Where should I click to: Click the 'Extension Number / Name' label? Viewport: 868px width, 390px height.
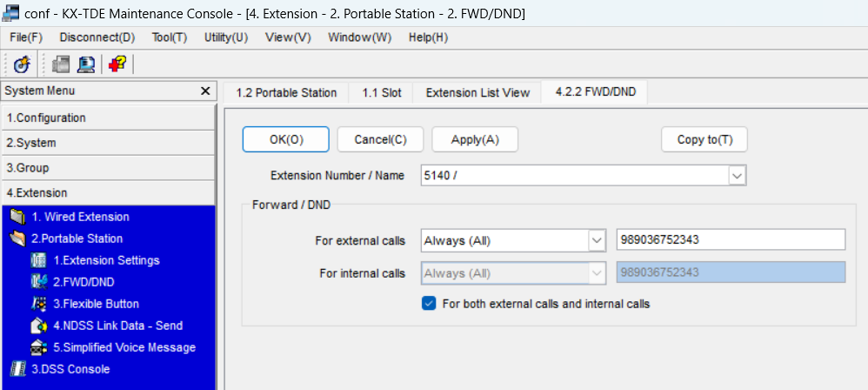pos(337,176)
